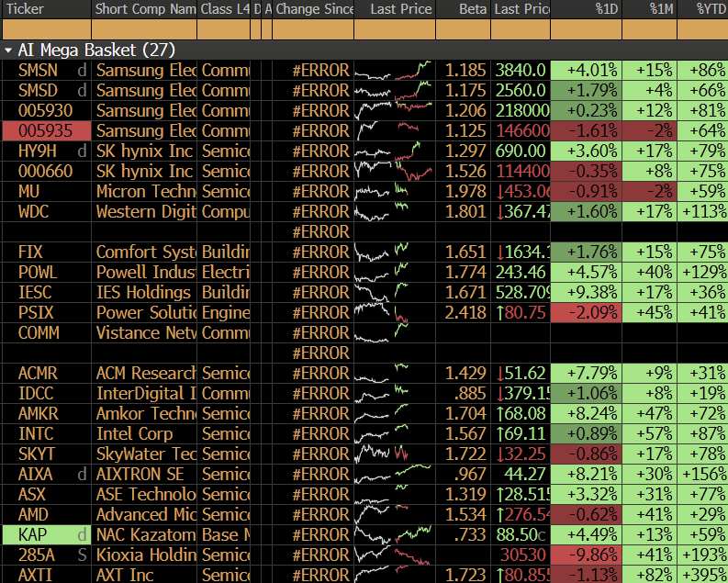
Task: Click the +57% one-month change for INTC
Action: 650,434
